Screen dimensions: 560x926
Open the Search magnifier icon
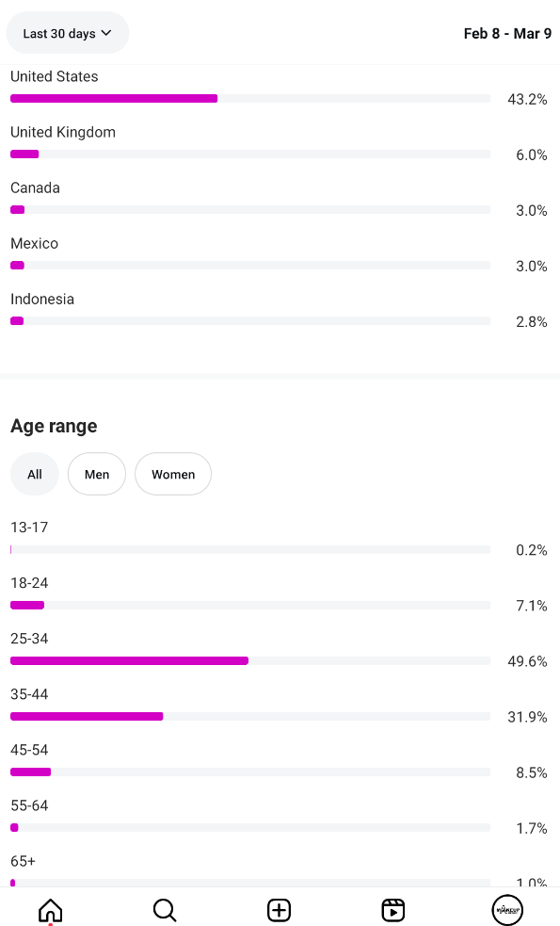point(165,910)
